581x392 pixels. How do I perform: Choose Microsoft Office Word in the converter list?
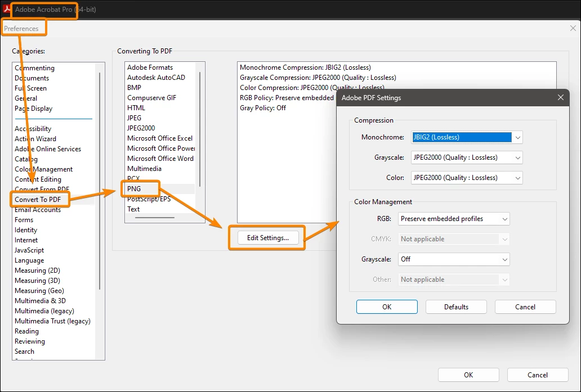coord(160,159)
